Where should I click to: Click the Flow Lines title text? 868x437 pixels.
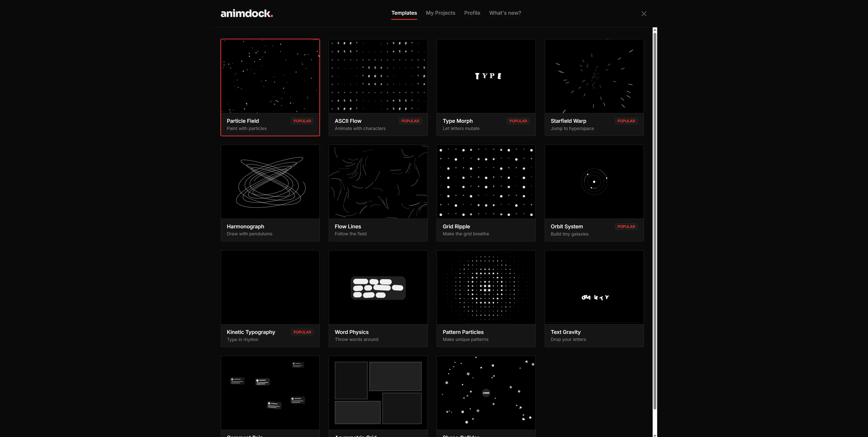click(x=348, y=227)
